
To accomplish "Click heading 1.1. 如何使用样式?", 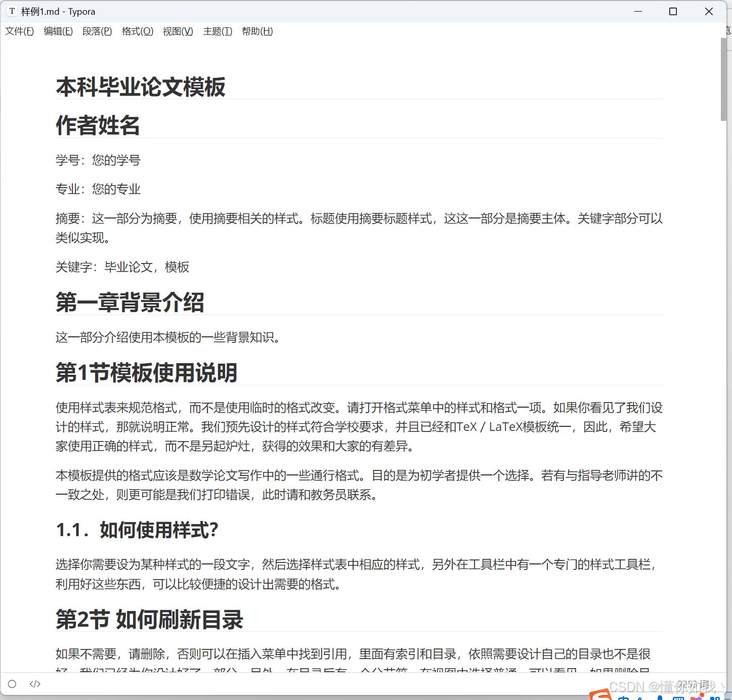I will (137, 530).
